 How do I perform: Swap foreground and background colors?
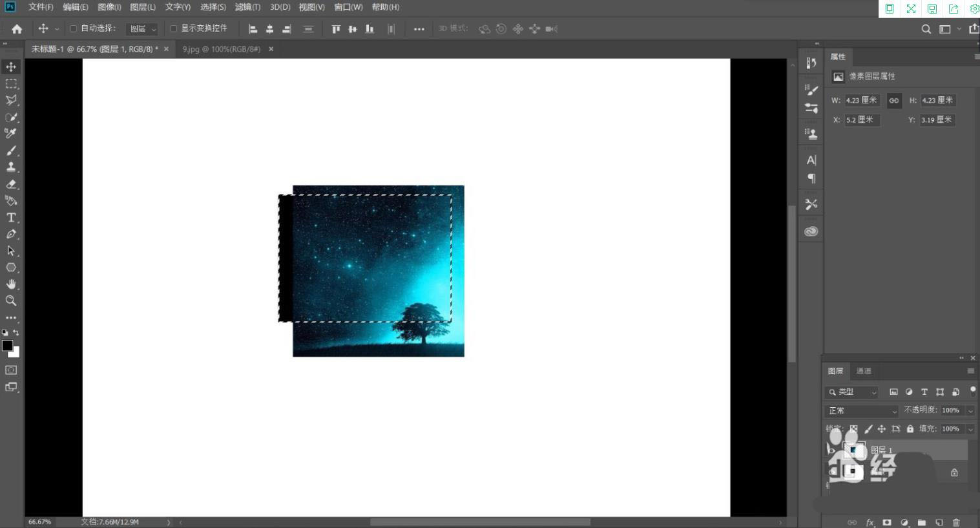point(16,333)
